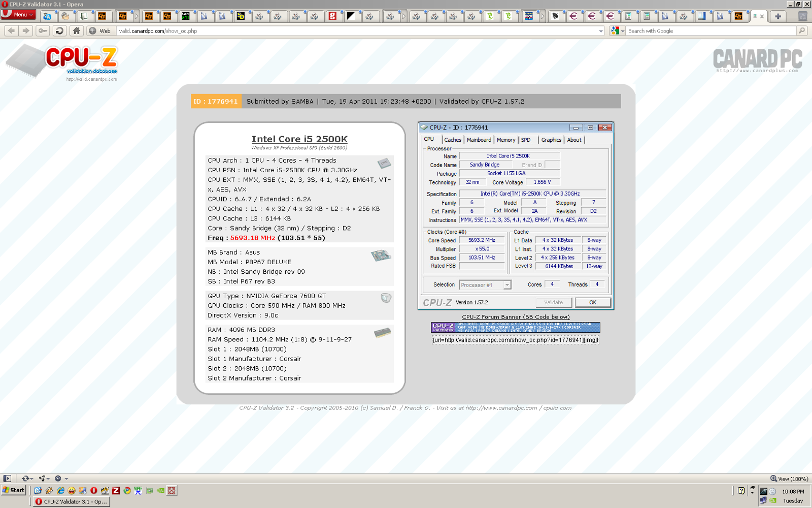812x508 pixels.
Task: Close the active CPU-Z Validator tab
Action: coord(762,16)
